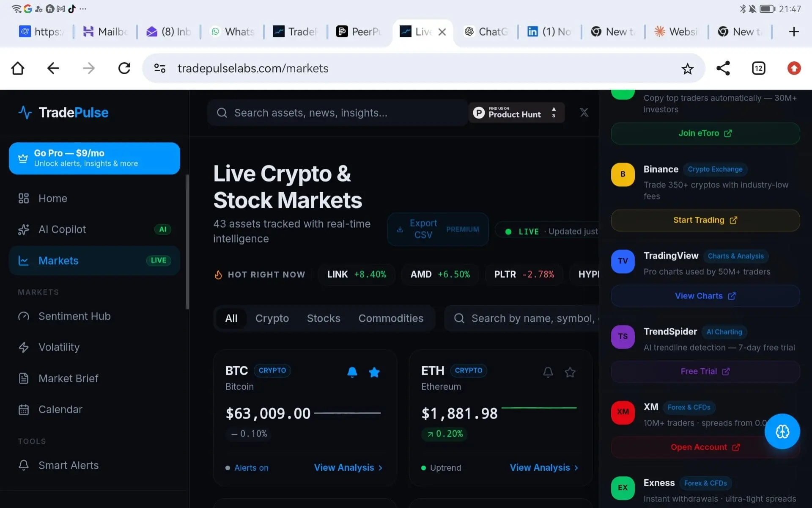Click the red update arrow icon
812x508 pixels.
point(794,68)
